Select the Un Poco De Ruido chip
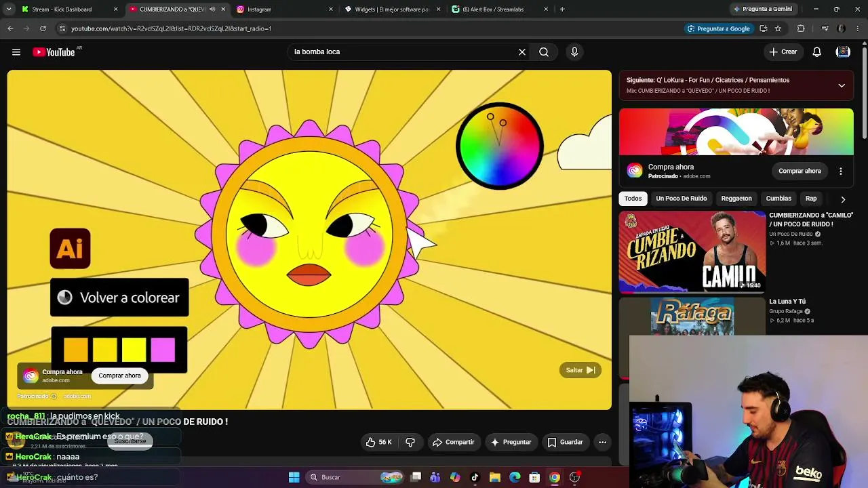 682,199
